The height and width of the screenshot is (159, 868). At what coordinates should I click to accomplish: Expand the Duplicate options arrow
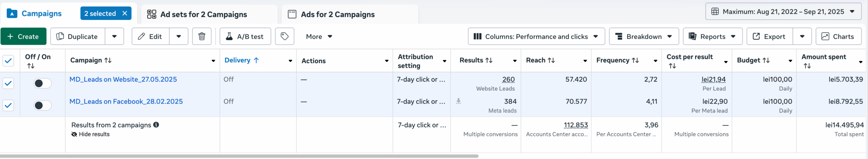tap(115, 37)
